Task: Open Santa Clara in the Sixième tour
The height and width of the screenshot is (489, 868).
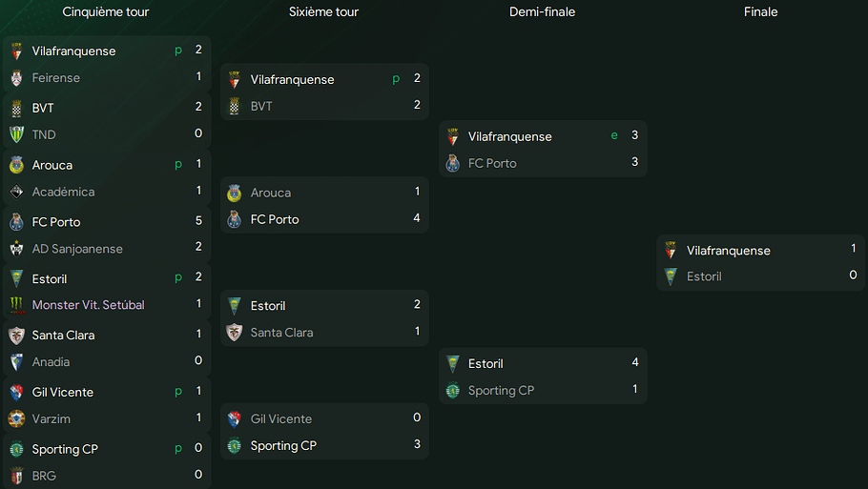Action: (x=281, y=333)
